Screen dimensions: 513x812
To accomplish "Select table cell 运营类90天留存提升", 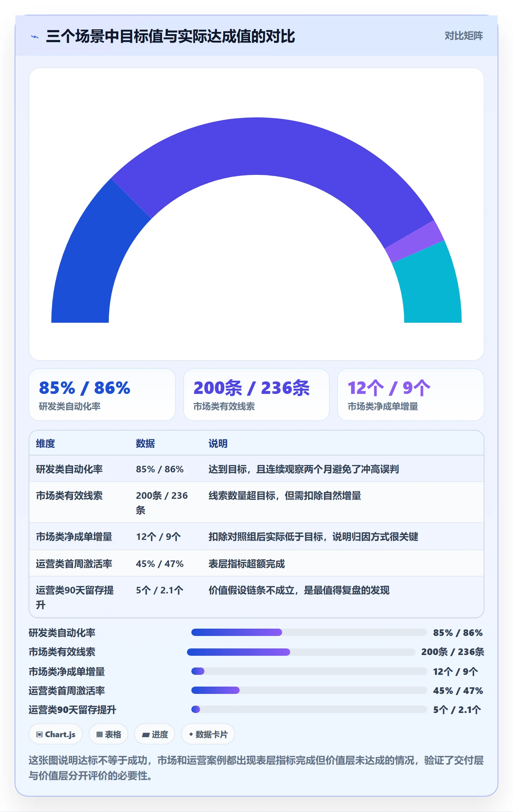I will [x=75, y=597].
